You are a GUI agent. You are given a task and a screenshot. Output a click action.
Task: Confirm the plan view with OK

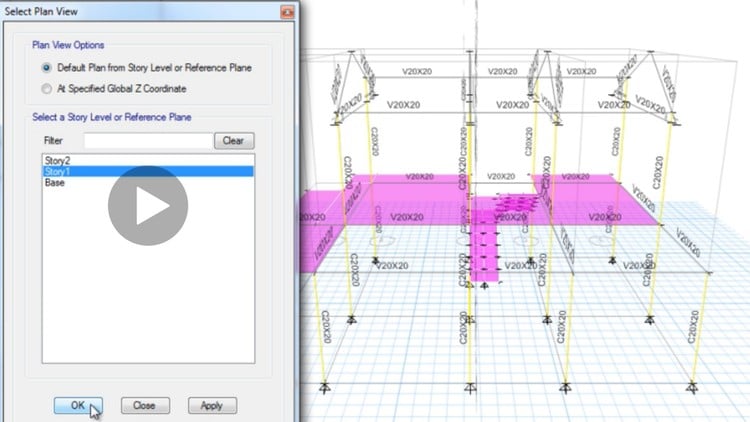pos(78,406)
